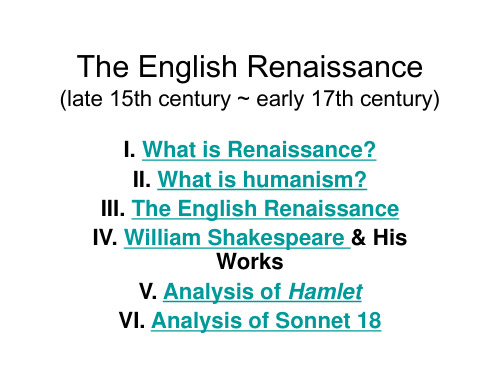The image size is (500, 375).
Task: Click the italic word 'Hamlet'
Action: tap(325, 292)
